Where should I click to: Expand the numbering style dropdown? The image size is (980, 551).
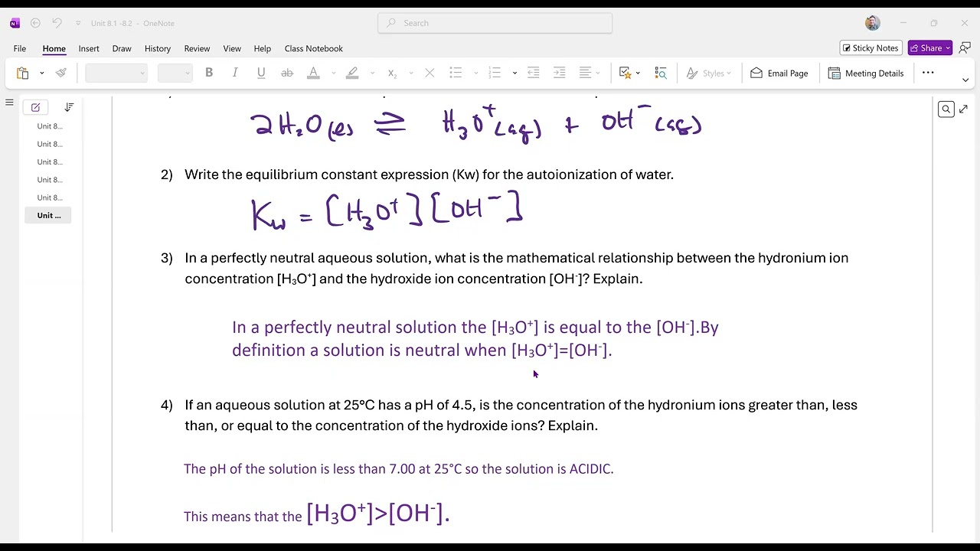514,73
